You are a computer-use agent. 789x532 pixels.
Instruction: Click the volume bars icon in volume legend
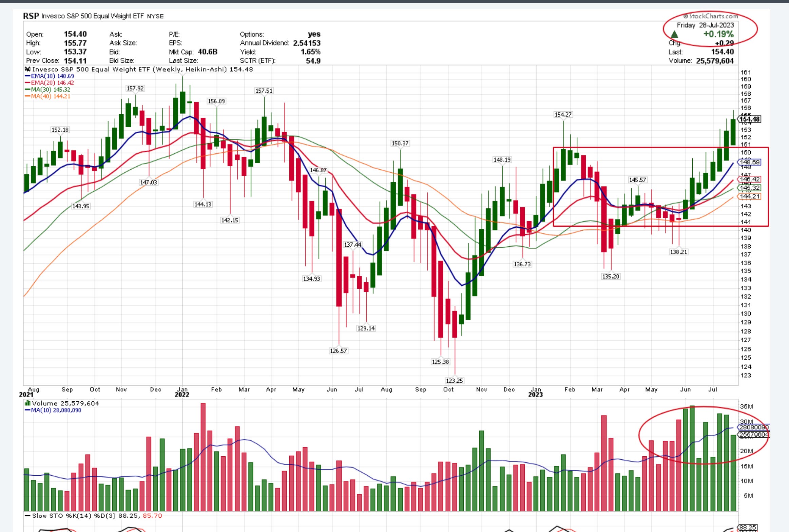point(27,403)
